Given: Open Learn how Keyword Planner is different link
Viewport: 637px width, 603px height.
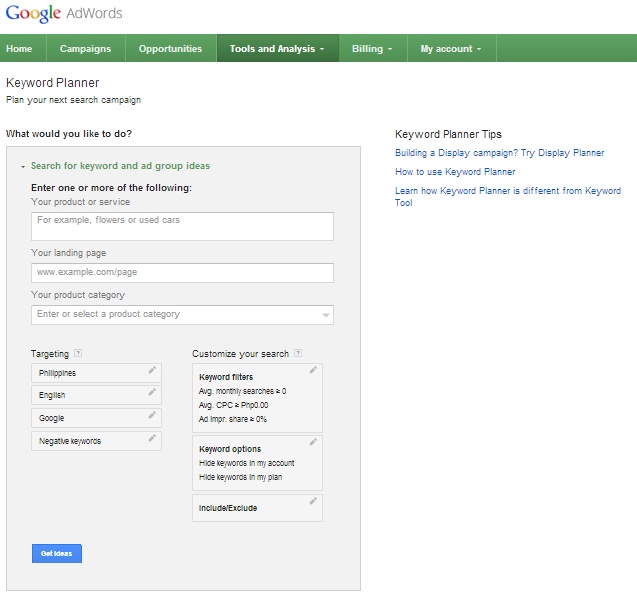Looking at the screenshot, I should 508,197.
